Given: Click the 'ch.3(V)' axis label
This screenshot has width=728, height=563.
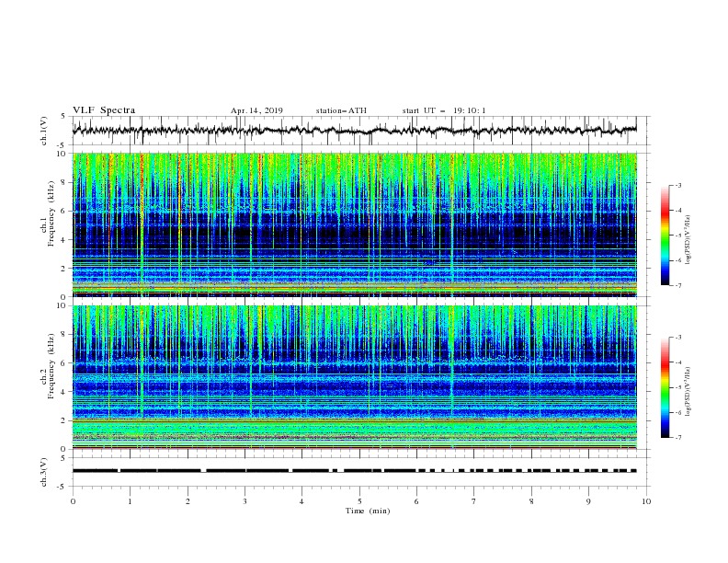Looking at the screenshot, I should 43,472.
